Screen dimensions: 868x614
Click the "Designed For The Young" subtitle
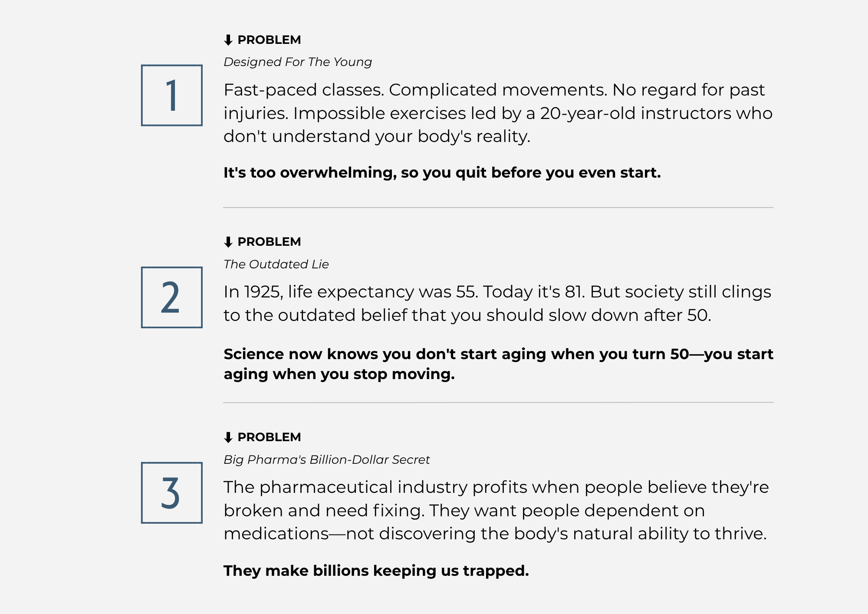(298, 62)
